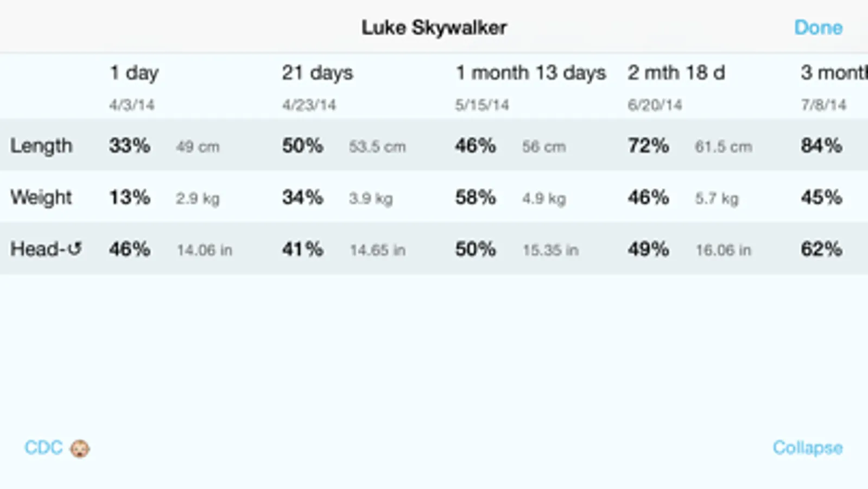
Task: Click the baby face emoji icon
Action: point(80,448)
